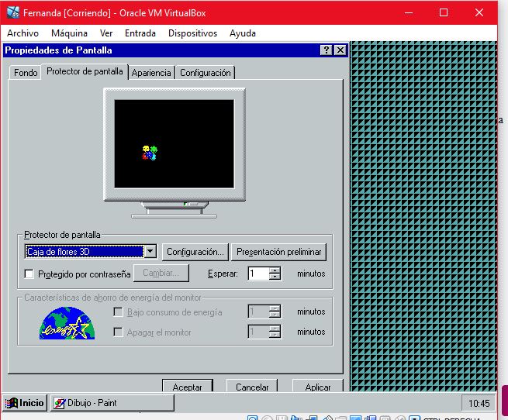Image resolution: width=508 pixels, height=420 pixels.
Task: Click the dialog's question mark help button
Action: [x=327, y=50]
